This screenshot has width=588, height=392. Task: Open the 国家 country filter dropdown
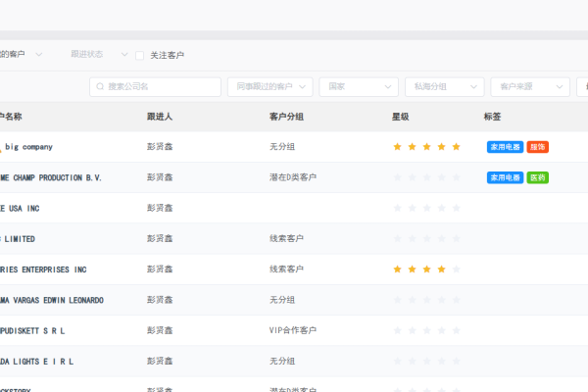click(x=358, y=87)
